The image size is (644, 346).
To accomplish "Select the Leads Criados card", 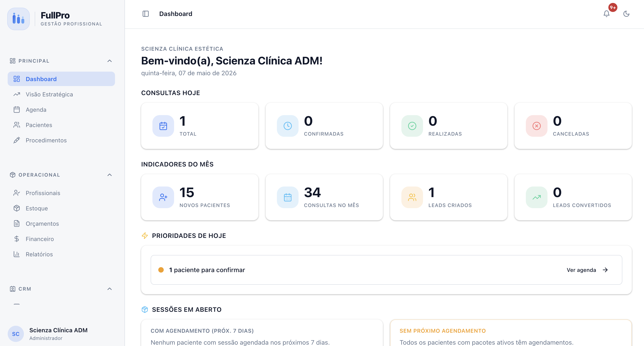I will 449,197.
